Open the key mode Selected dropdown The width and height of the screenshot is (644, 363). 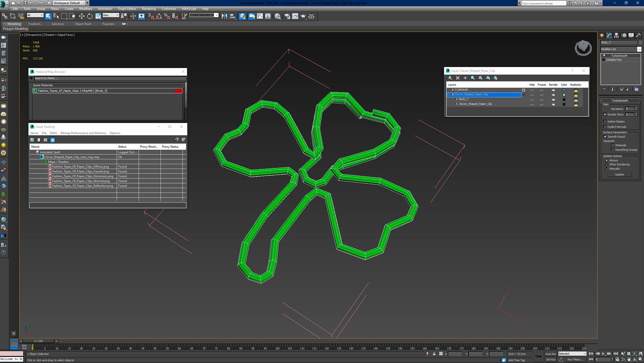[x=572, y=354]
